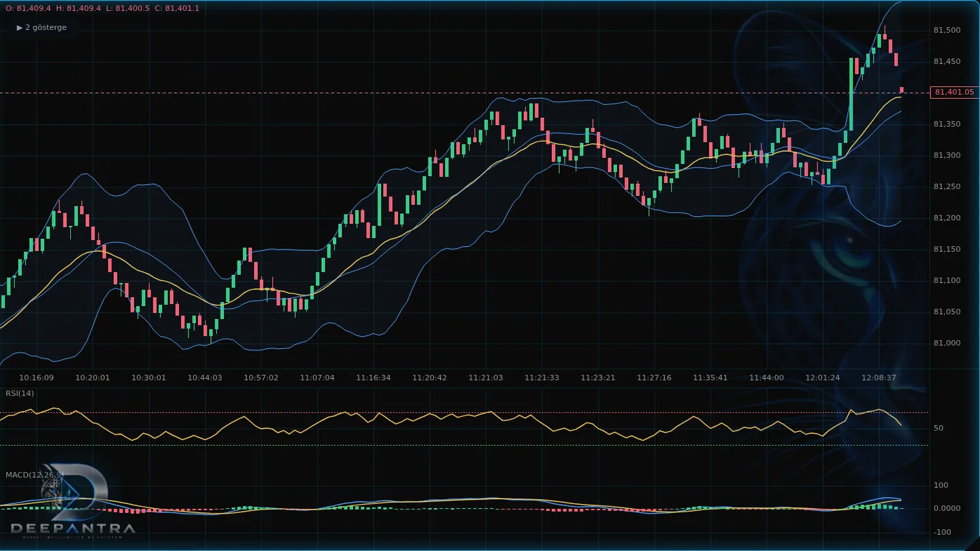Click the 81,150 price axis label
The image size is (980, 551).
click(947, 249)
